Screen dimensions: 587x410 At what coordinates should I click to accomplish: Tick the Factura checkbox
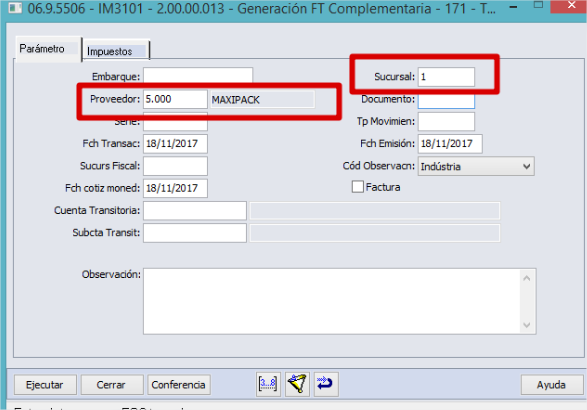click(358, 186)
